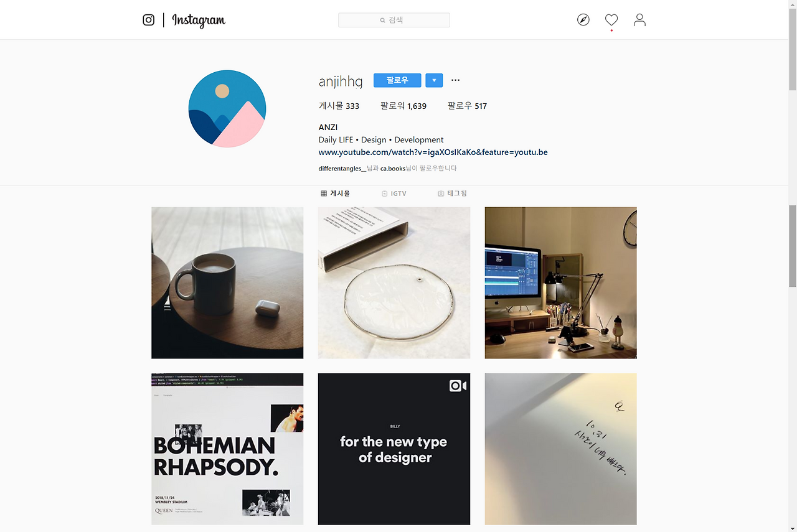Open the profile person icon

pos(639,20)
